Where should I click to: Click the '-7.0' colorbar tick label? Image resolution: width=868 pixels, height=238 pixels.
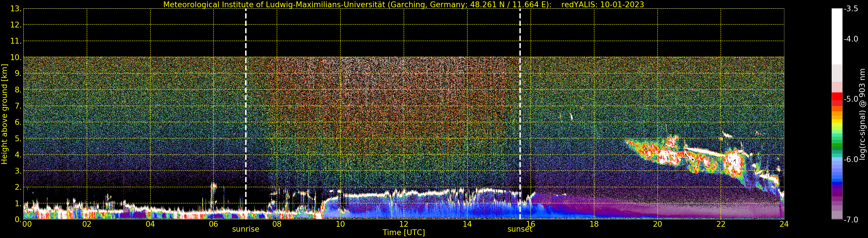pos(851,220)
